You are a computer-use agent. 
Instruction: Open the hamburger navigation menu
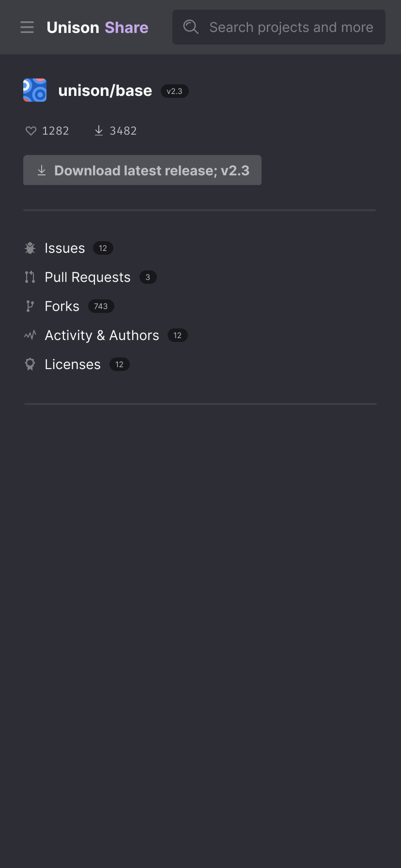tap(27, 27)
